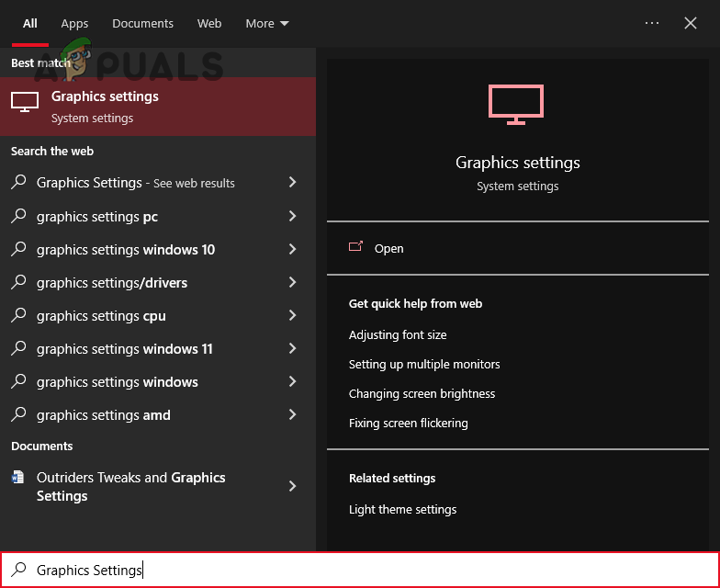Click the monitor icon beside Best match result
720x588 pixels.
(x=25, y=102)
